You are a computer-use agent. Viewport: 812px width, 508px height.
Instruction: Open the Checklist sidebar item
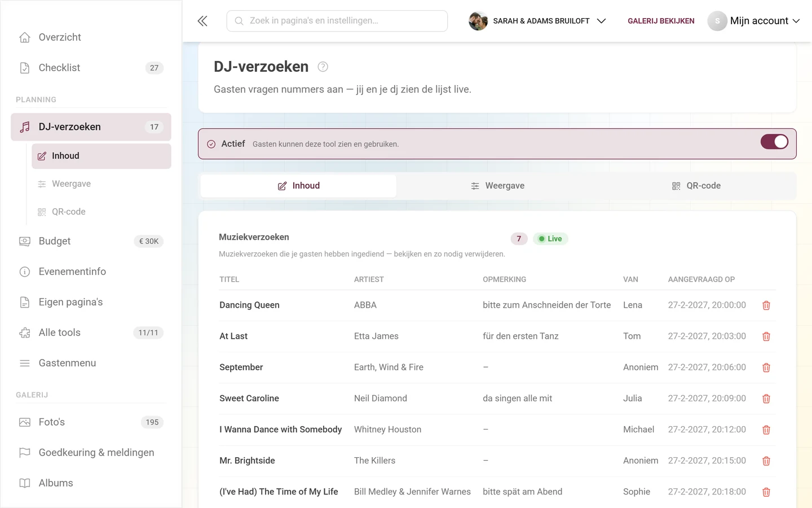pyautogui.click(x=91, y=68)
